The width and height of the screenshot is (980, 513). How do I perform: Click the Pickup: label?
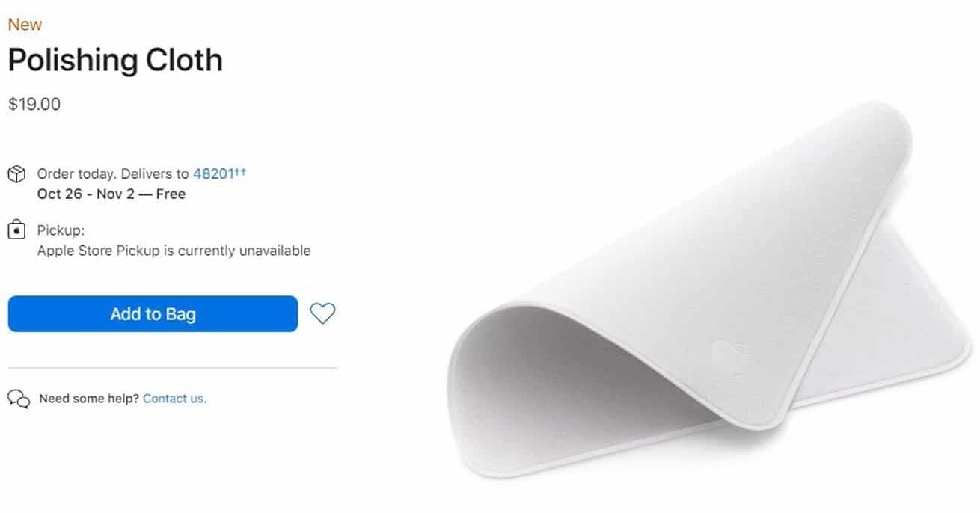pyautogui.click(x=61, y=230)
